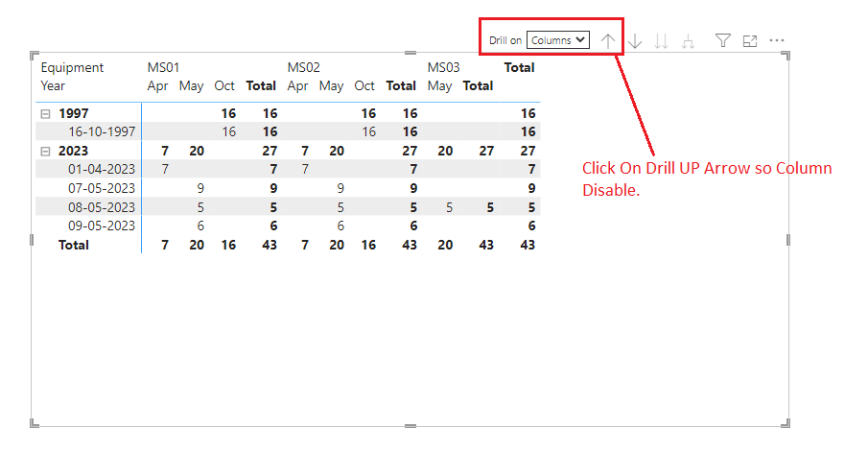Open More options ellipsis menu
The image size is (868, 475).
(x=777, y=40)
